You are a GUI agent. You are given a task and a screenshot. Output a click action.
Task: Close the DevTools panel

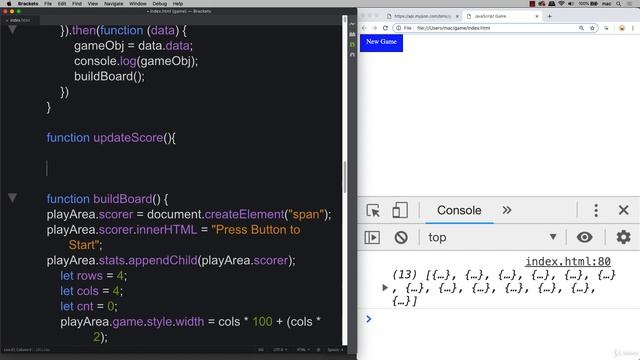click(623, 210)
